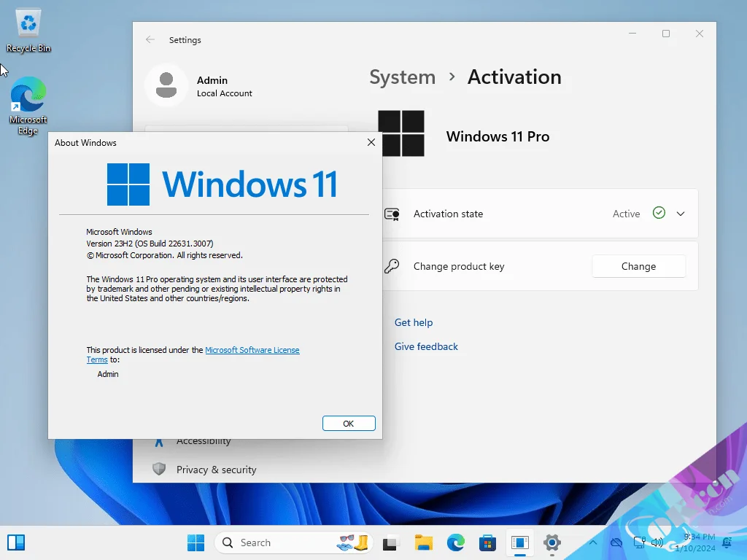Open Microsoft Store from the taskbar

click(487, 542)
